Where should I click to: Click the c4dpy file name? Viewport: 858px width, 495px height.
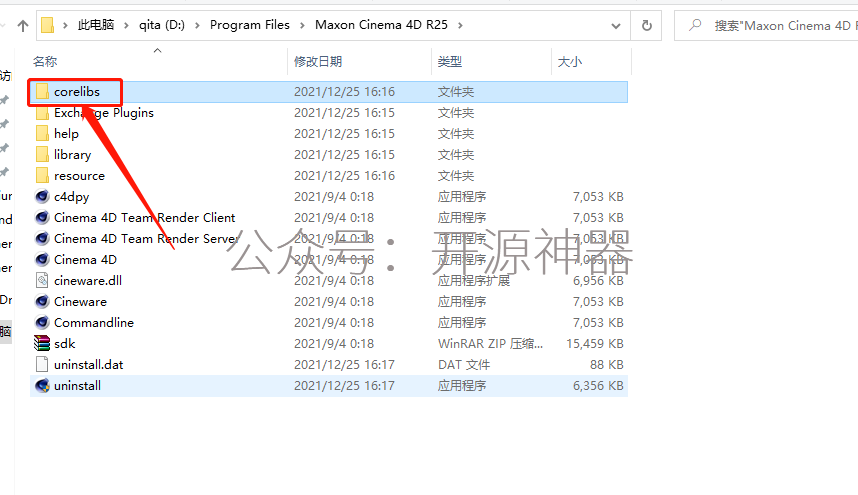coord(71,197)
